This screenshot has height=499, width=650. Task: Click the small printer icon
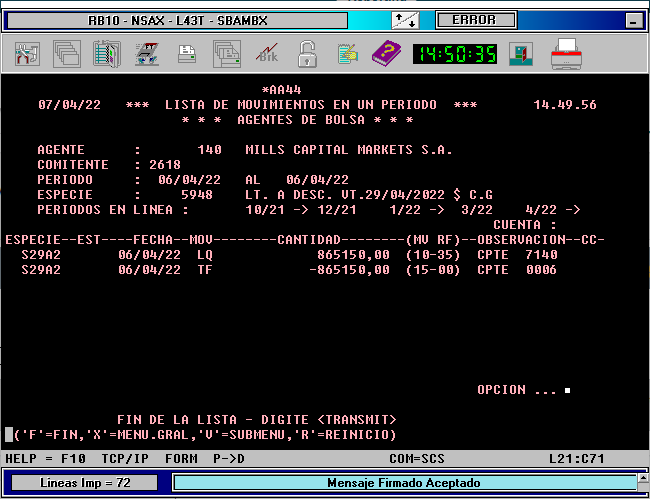point(187,54)
